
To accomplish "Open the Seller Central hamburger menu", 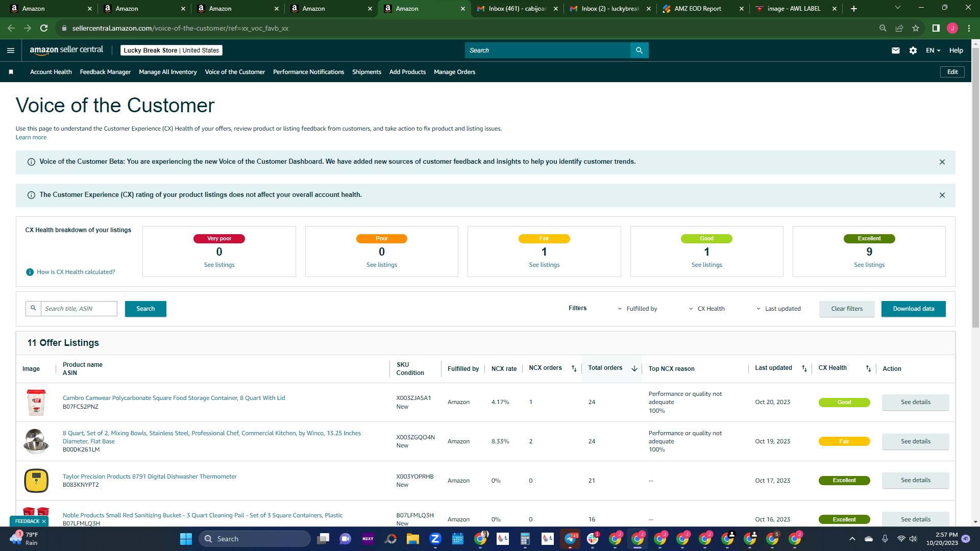I will 11,51.
